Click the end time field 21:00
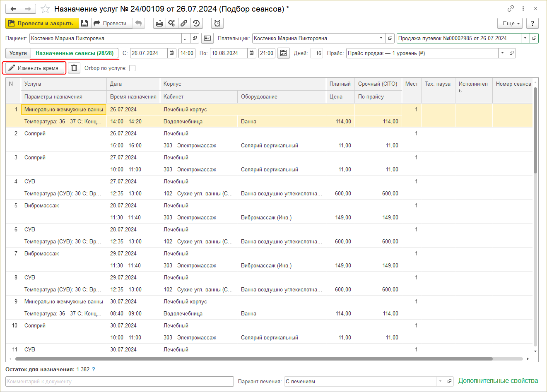Image resolution: width=547 pixels, height=392 pixels. pyautogui.click(x=267, y=53)
